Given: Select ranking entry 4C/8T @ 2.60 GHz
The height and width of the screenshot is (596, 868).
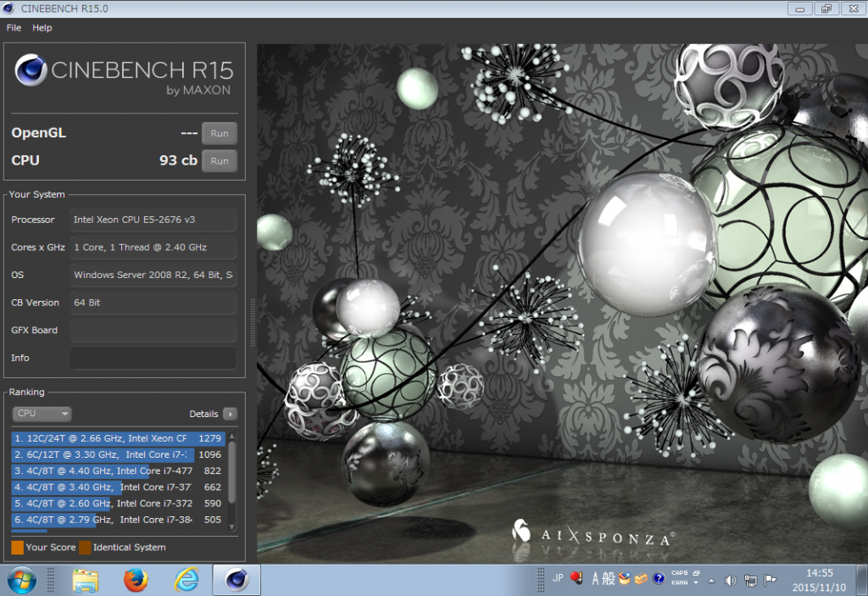Looking at the screenshot, I should coord(118,504).
